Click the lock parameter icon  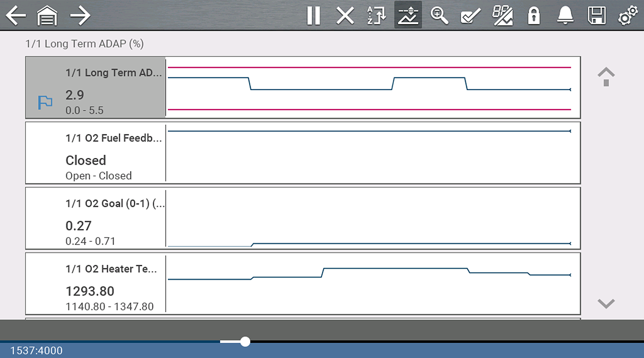(x=533, y=15)
